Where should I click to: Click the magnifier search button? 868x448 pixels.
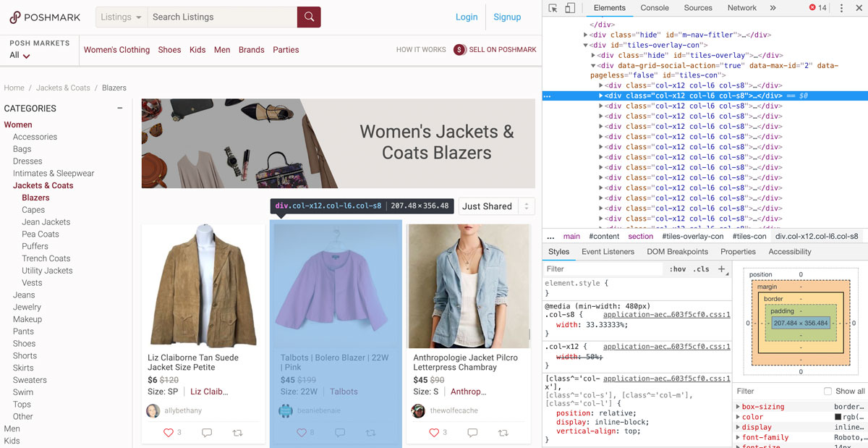click(309, 17)
